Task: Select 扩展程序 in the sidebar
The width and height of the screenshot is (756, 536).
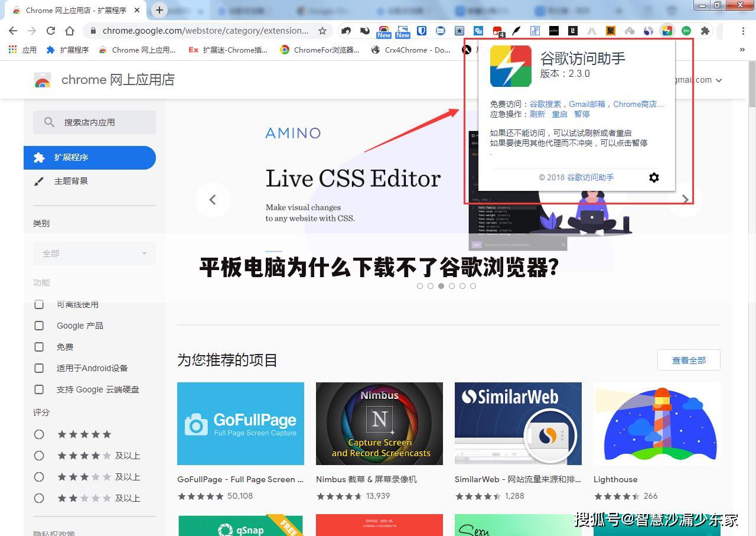Action: [90, 158]
